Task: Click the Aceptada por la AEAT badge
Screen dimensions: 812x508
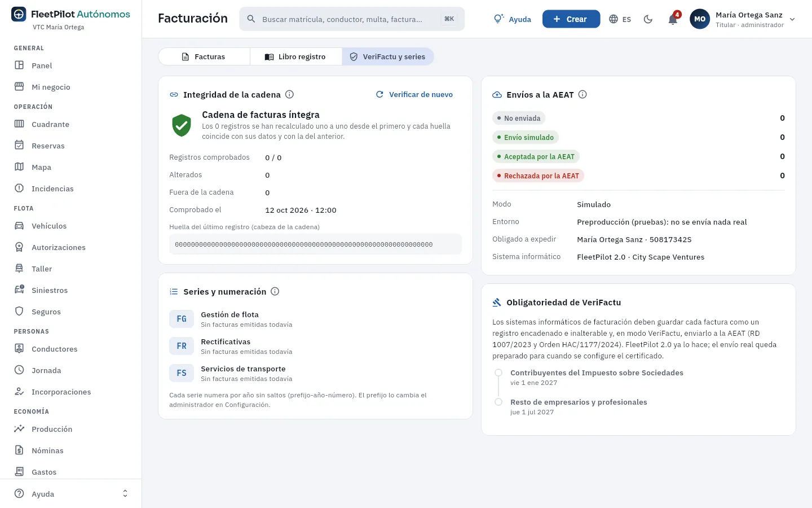Action: [x=536, y=156]
